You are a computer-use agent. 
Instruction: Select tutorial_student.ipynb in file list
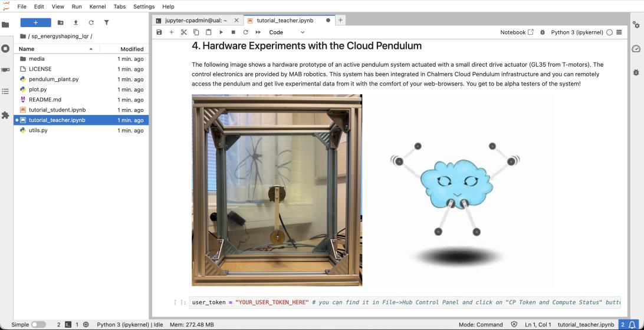(x=81, y=110)
